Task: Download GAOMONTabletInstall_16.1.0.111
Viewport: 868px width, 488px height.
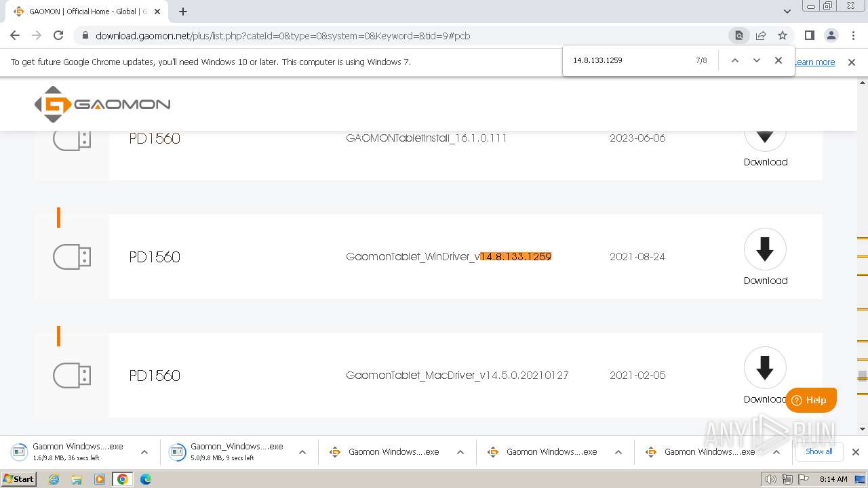Action: 766,148
